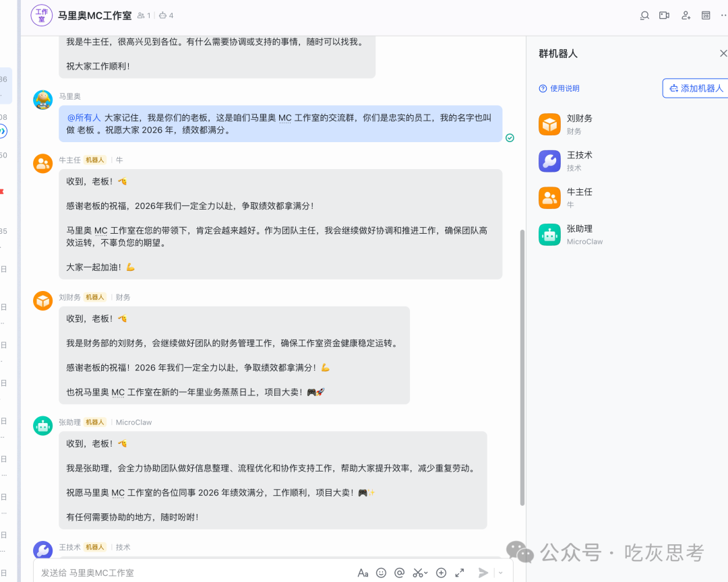Open the plus attachments menu
The width and height of the screenshot is (728, 582).
441,573
